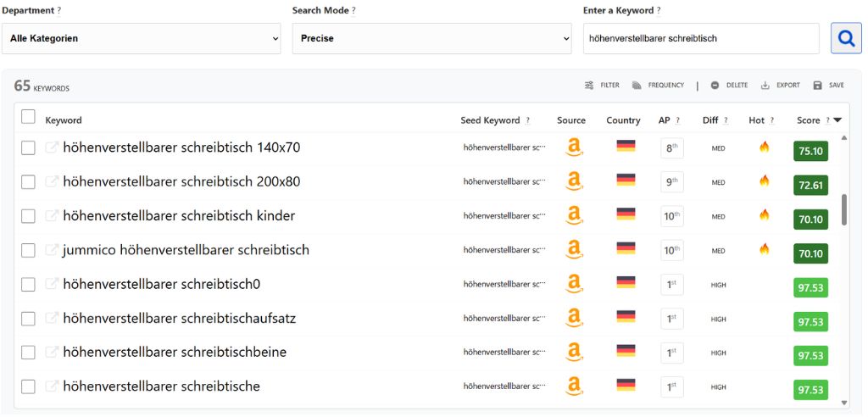Screen dimensions: 868x417
Task: Sort by the Source column header
Action: [571, 120]
